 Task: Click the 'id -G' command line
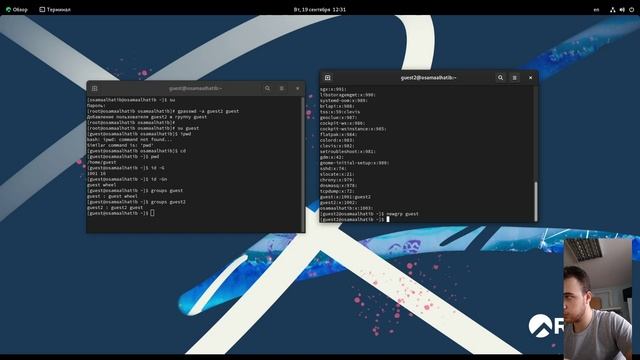point(126,168)
